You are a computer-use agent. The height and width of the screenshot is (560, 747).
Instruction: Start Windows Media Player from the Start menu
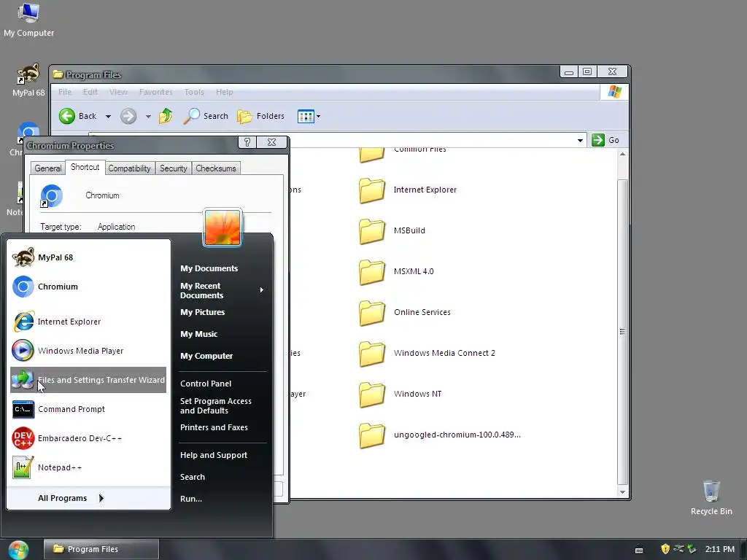88,351
